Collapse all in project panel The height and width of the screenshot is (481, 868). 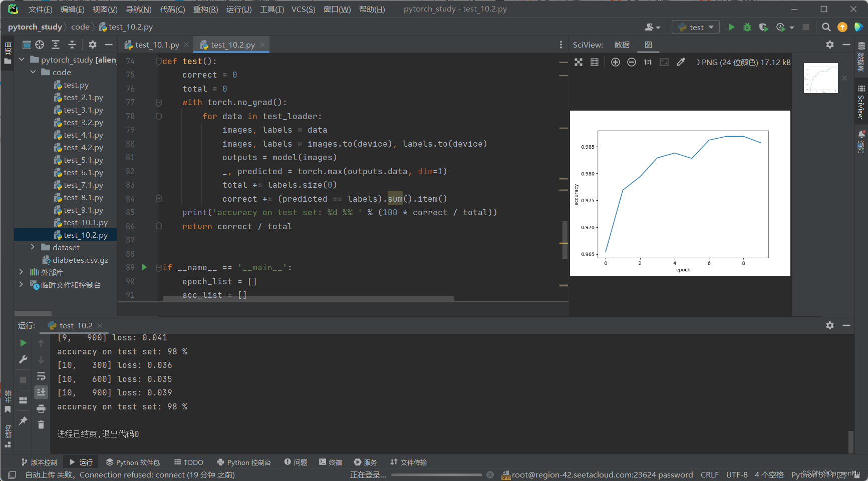click(x=72, y=45)
